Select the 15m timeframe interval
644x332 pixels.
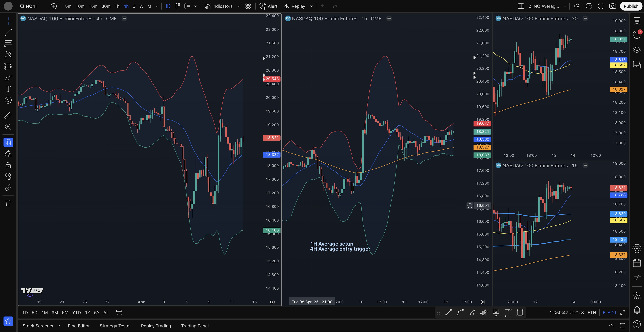pyautogui.click(x=93, y=6)
